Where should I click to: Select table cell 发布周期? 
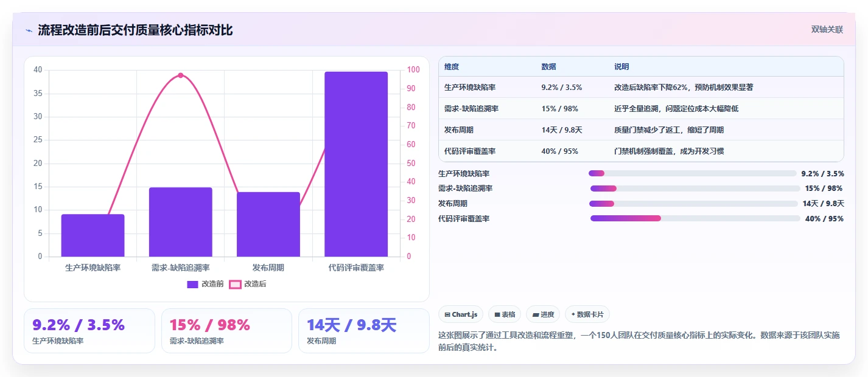(x=459, y=130)
